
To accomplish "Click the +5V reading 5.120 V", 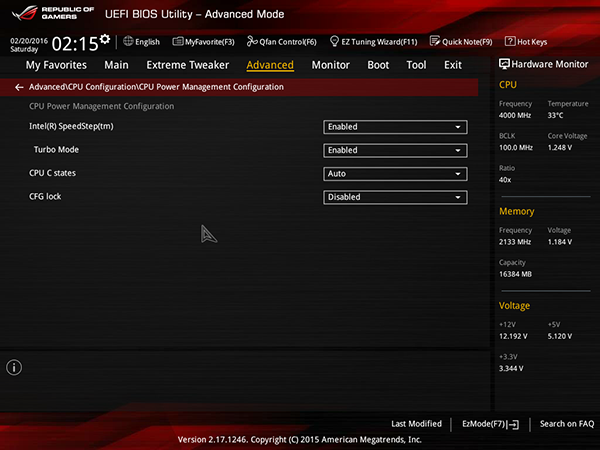I will (x=560, y=336).
